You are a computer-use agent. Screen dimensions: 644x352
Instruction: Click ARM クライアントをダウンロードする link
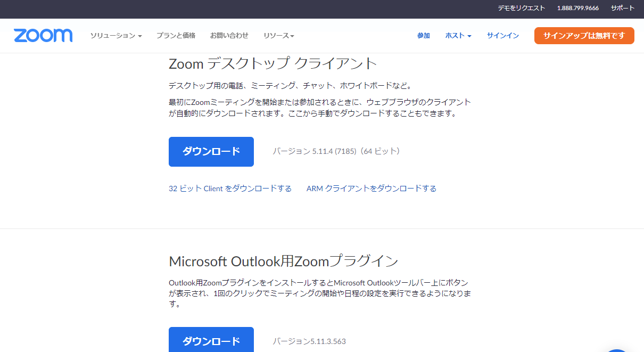coord(371,189)
